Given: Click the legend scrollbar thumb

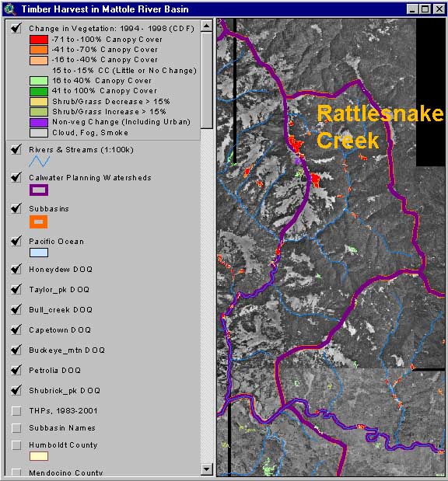Looking at the screenshot, I should coord(207,80).
